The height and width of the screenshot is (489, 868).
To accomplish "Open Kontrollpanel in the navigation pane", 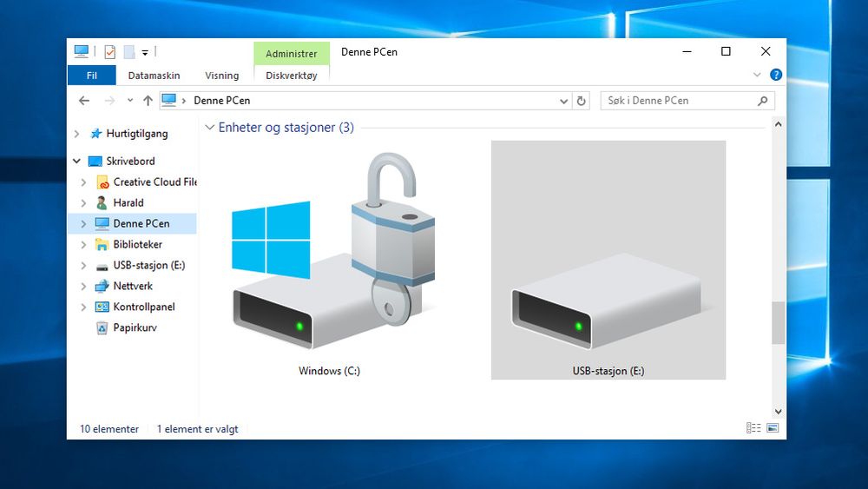I will [x=144, y=307].
